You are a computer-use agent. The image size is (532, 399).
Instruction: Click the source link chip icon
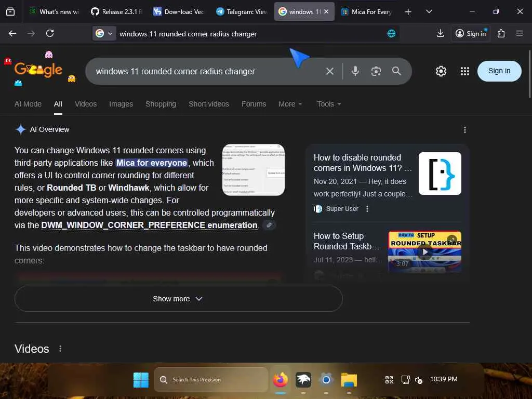(x=269, y=225)
